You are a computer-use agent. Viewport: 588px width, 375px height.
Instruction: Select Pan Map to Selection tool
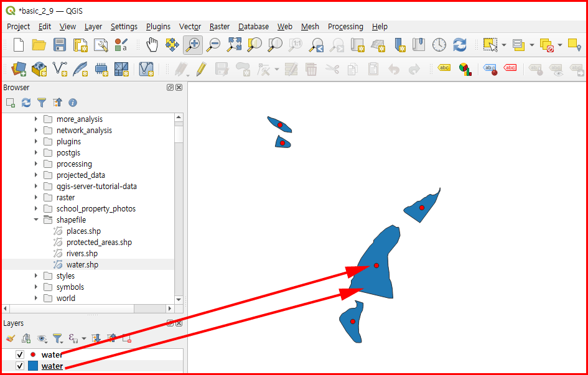click(x=172, y=45)
